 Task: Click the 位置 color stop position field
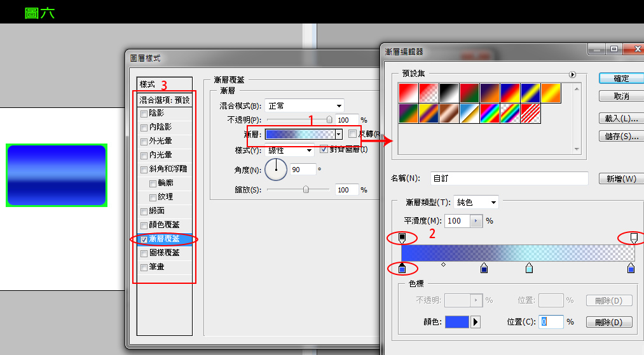click(x=551, y=322)
